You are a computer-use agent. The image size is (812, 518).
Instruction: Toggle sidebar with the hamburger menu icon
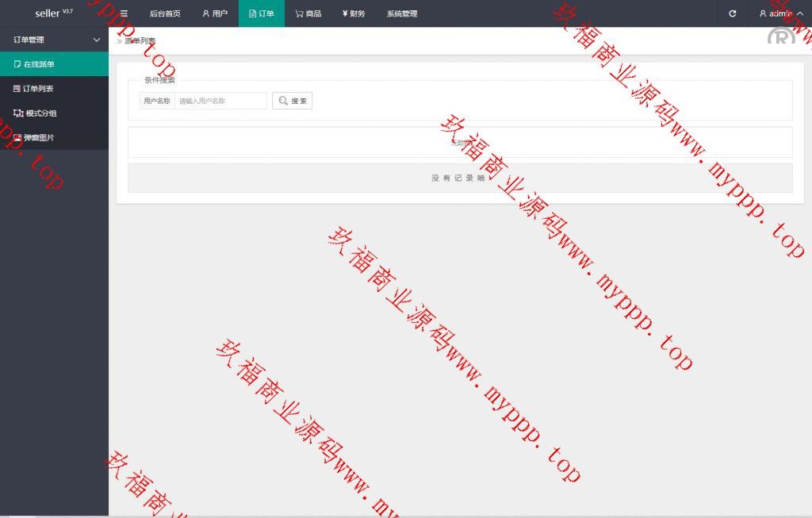124,13
